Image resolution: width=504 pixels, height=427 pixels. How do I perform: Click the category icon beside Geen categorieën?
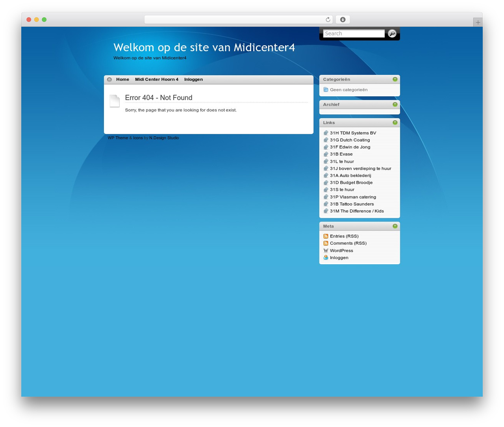pyautogui.click(x=326, y=90)
